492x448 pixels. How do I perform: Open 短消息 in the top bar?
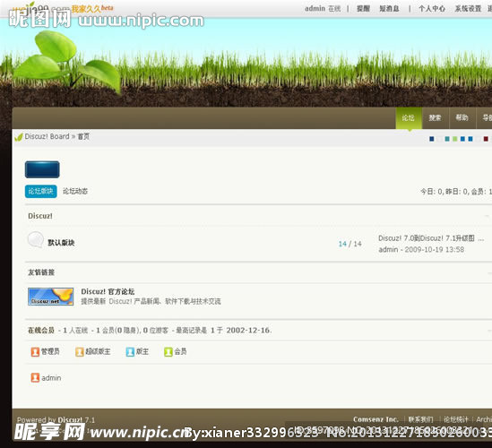pyautogui.click(x=389, y=8)
